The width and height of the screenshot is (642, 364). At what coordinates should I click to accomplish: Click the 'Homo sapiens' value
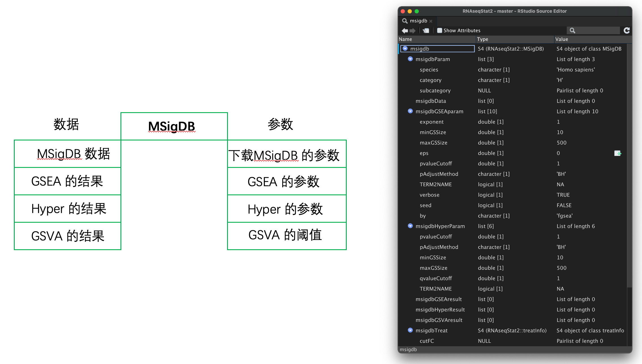[x=576, y=70]
